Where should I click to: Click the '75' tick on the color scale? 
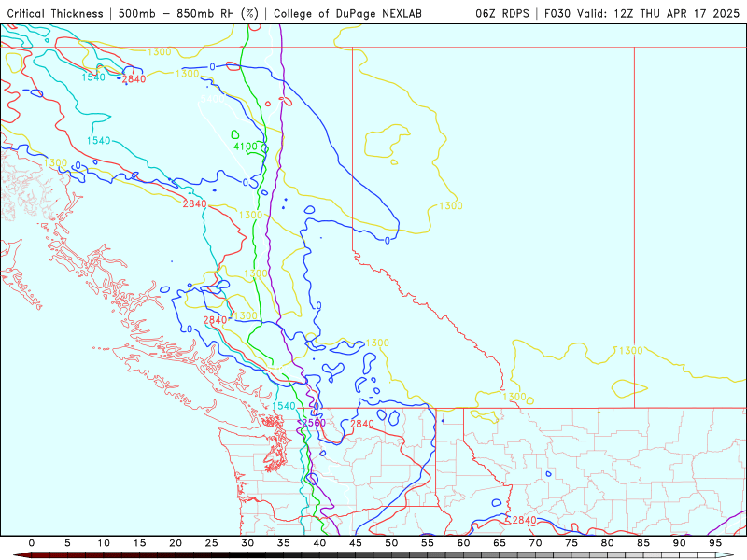tap(571, 543)
